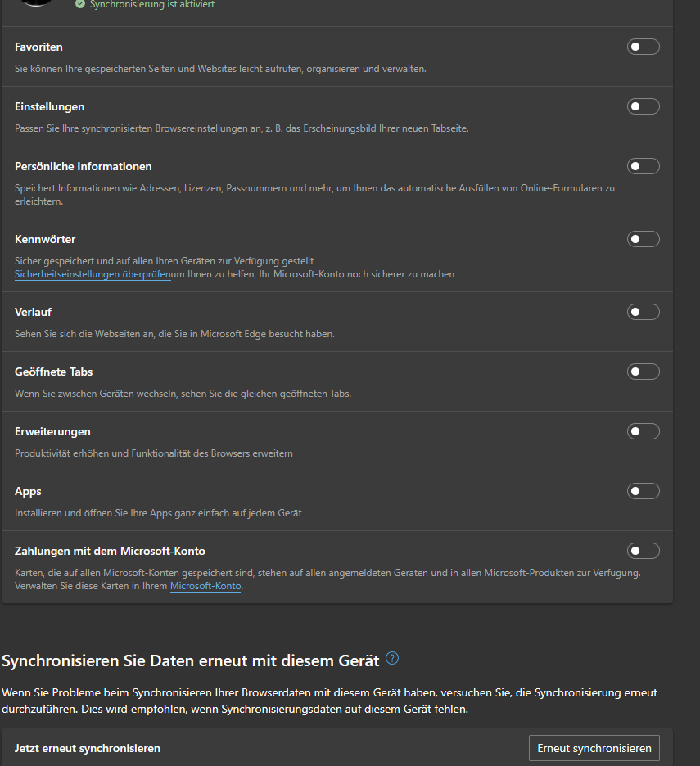Click 'Synchronisierung ist aktiviert' status text

tap(152, 4)
